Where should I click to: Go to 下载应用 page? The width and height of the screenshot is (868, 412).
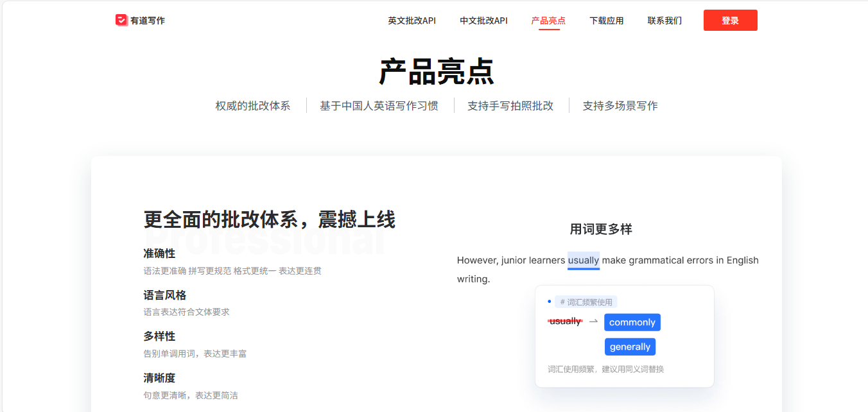coord(606,21)
